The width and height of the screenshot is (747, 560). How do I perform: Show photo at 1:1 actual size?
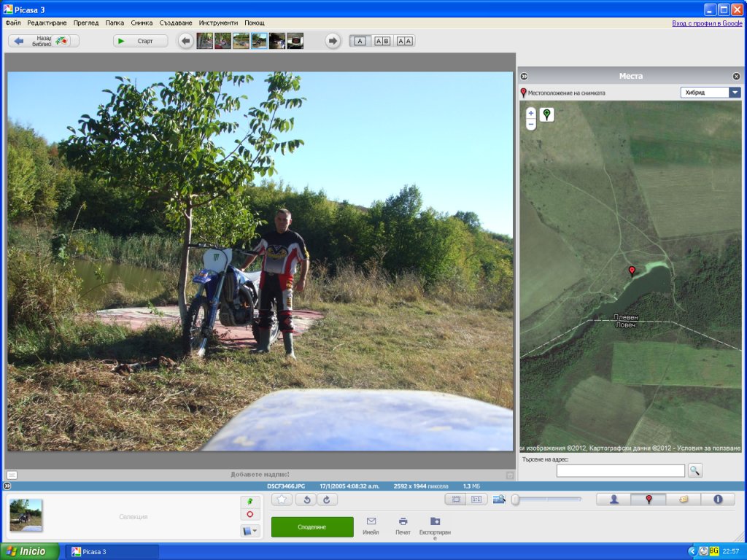(x=476, y=499)
